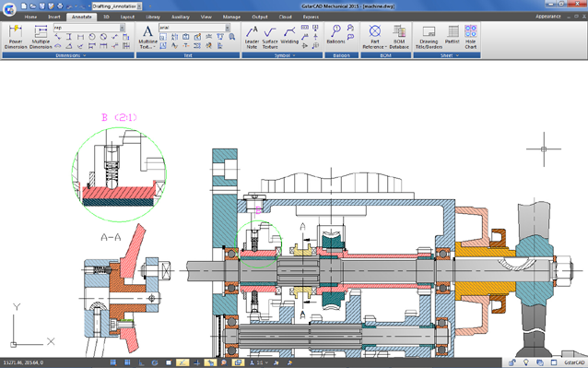The width and height of the screenshot is (588, 368).
Task: Choose the Surface Texture symbol tool
Action: 270,37
